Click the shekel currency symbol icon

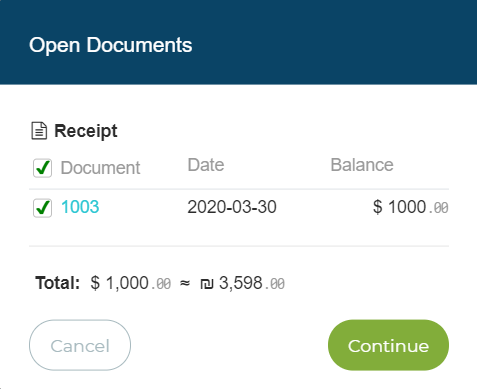[207, 284]
